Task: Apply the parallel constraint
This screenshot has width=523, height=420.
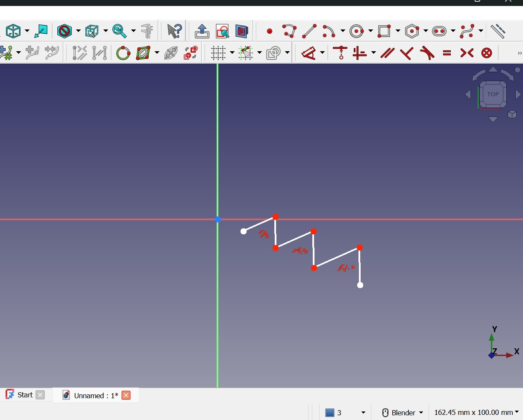Action: click(388, 53)
